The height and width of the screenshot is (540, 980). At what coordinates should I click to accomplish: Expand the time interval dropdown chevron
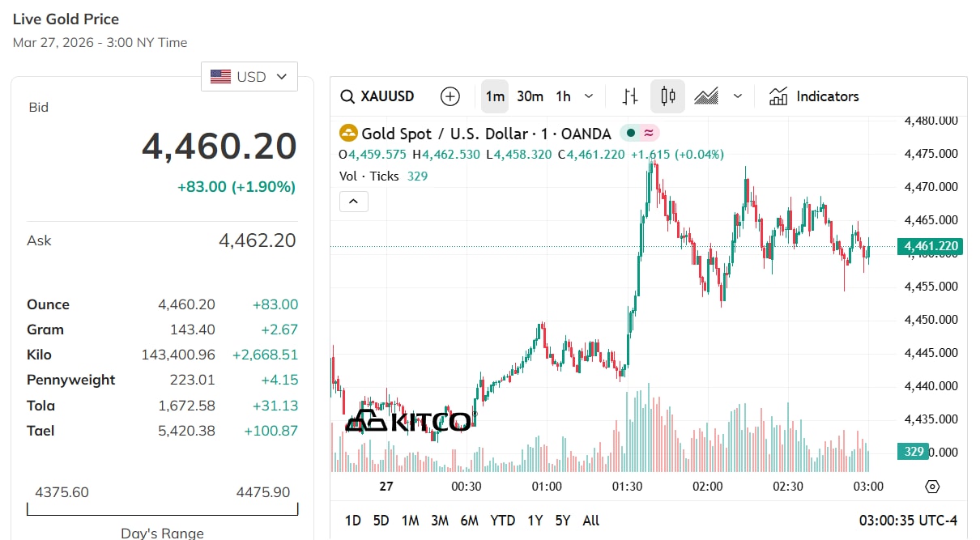(589, 96)
